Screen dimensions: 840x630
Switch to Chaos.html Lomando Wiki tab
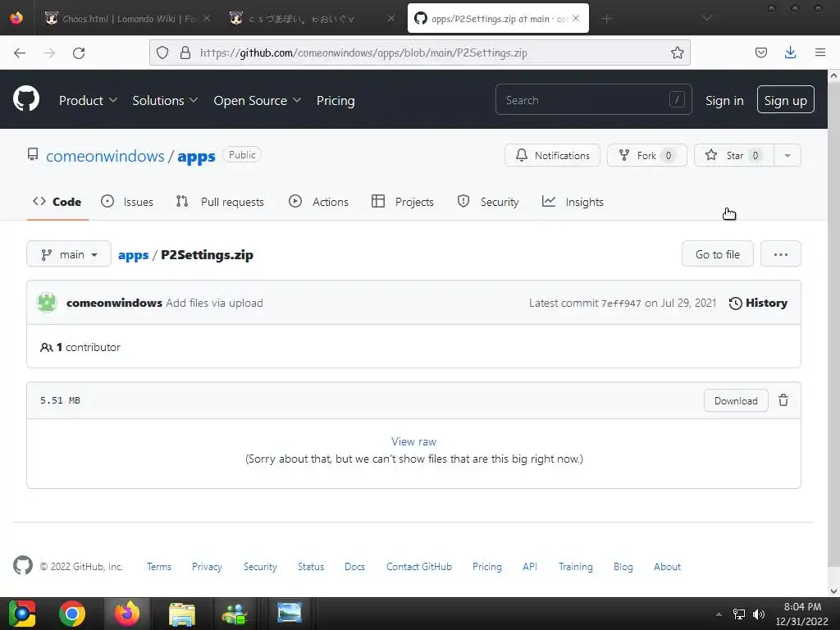coord(126,18)
